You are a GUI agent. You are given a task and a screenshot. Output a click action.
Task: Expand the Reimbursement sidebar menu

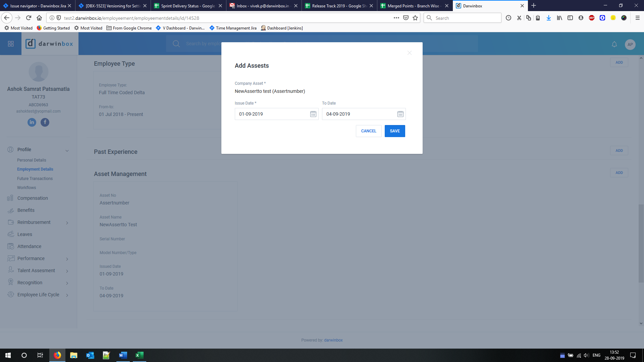pyautogui.click(x=67, y=223)
